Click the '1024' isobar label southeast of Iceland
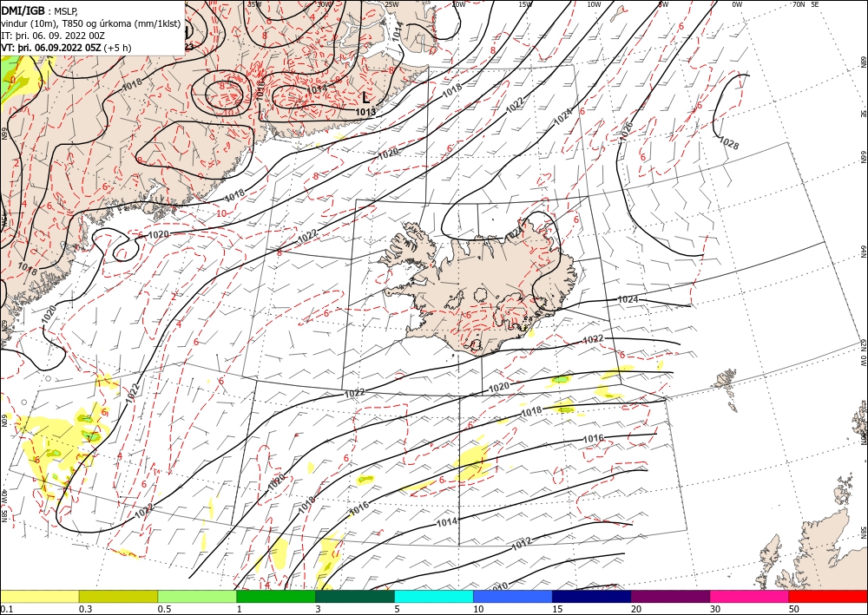Image resolution: width=868 pixels, height=615 pixels. (628, 299)
